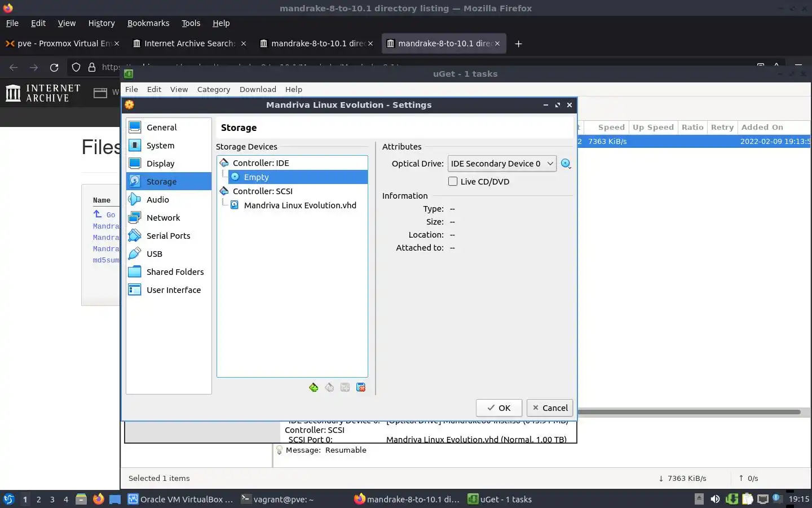Open Audio settings category
The image size is (812, 508).
[169, 200]
